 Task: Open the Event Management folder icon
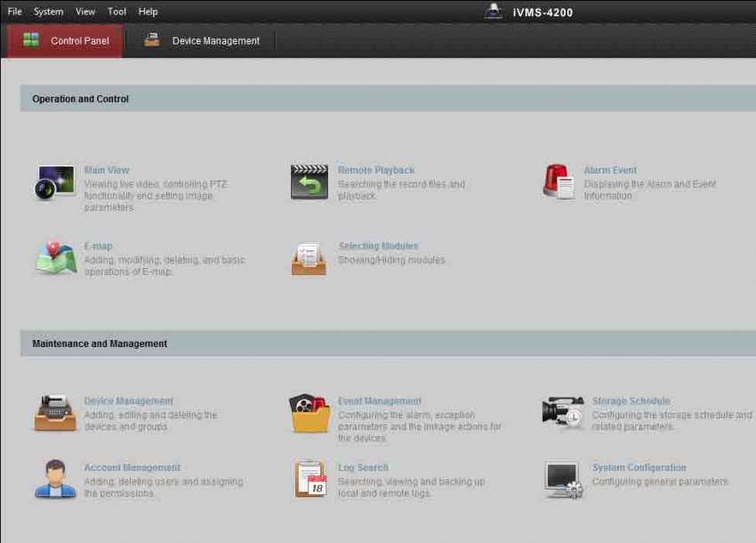309,414
